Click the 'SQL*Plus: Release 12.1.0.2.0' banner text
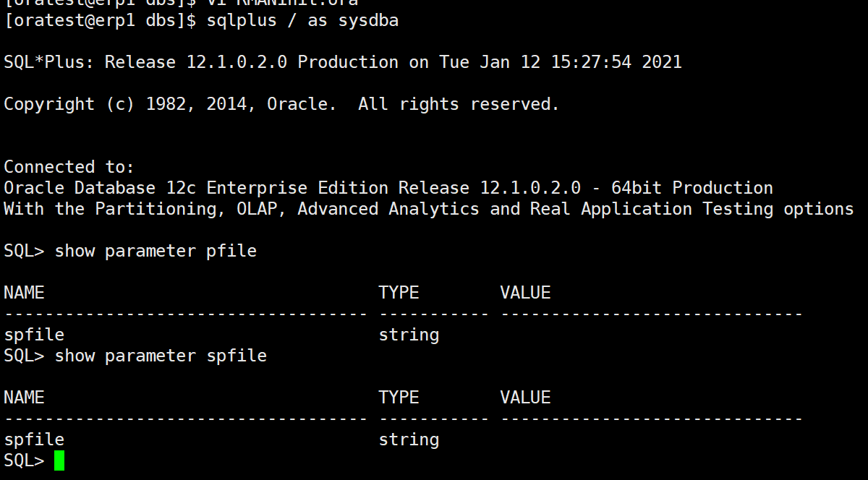868x480 pixels. pyautogui.click(x=145, y=62)
